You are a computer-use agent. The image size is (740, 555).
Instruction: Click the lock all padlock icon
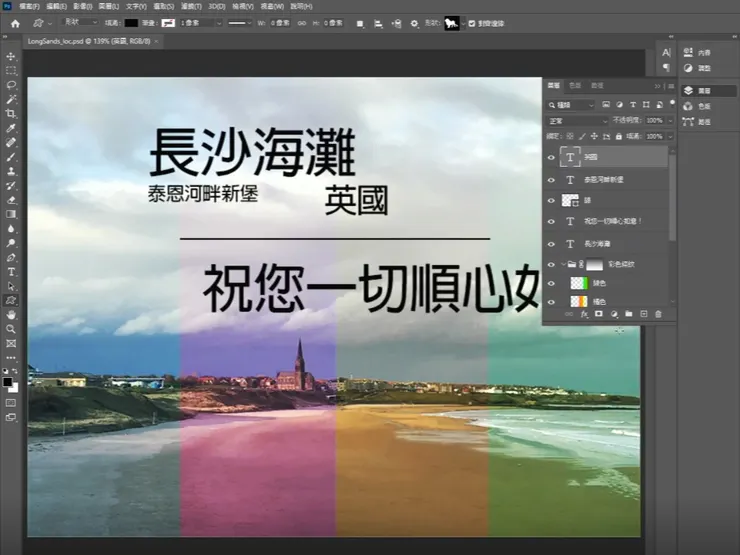pyautogui.click(x=619, y=136)
